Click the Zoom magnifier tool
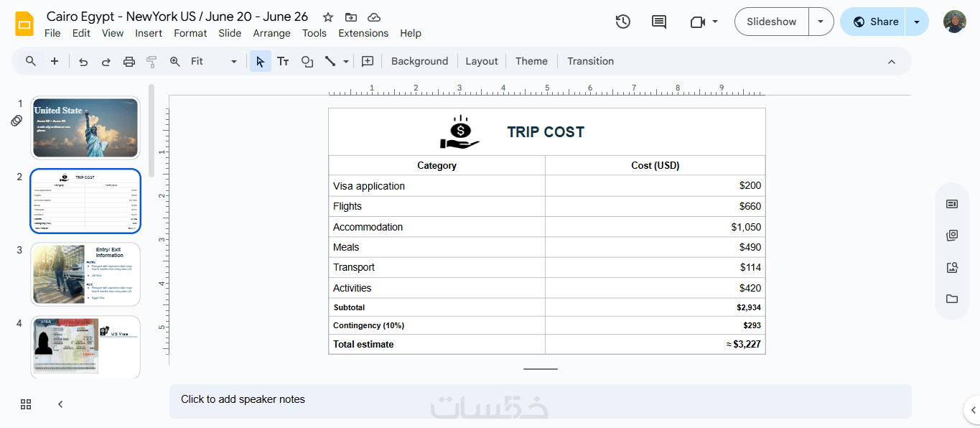The image size is (980, 428). click(x=174, y=62)
